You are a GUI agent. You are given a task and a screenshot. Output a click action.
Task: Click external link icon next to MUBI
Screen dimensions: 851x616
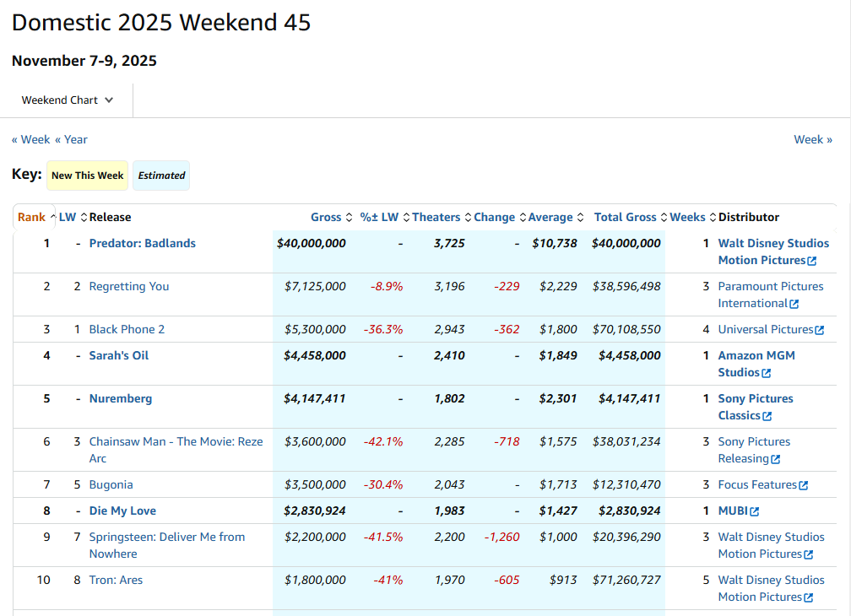coord(754,511)
